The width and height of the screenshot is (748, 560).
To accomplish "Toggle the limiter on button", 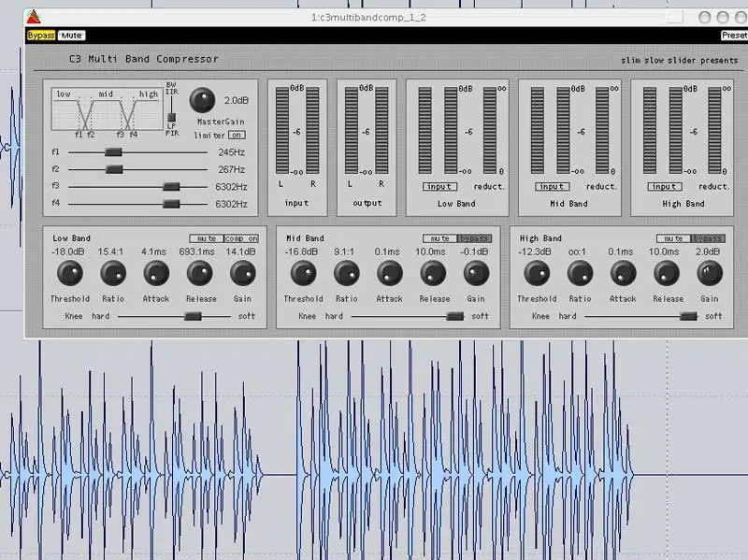I will [x=237, y=136].
